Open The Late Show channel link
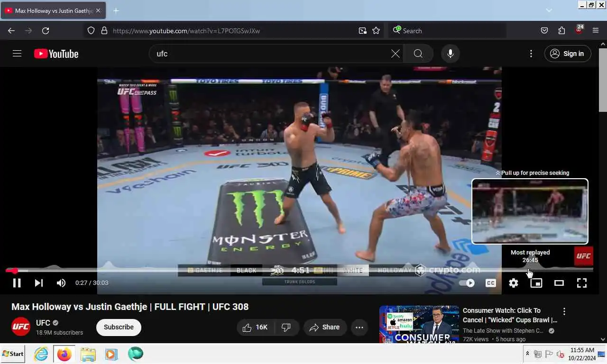Screen dimensions: 607x364 pyautogui.click(x=503, y=331)
